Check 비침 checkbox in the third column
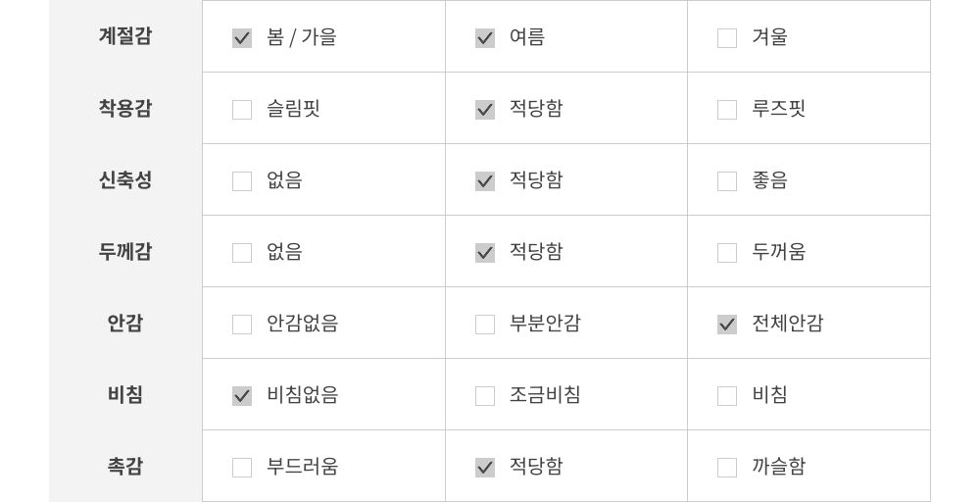Screen dimensions: 980x502 (727, 396)
